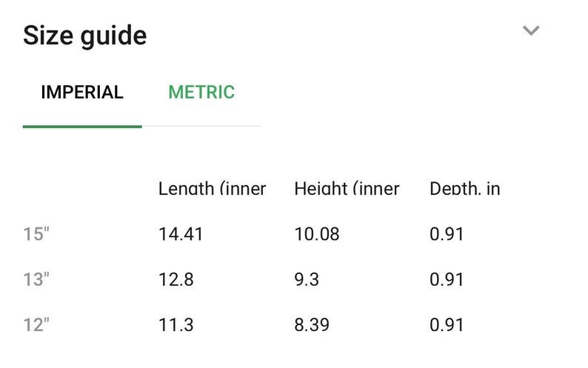Switch to the METRIC tab
The height and width of the screenshot is (368, 588).
click(201, 93)
